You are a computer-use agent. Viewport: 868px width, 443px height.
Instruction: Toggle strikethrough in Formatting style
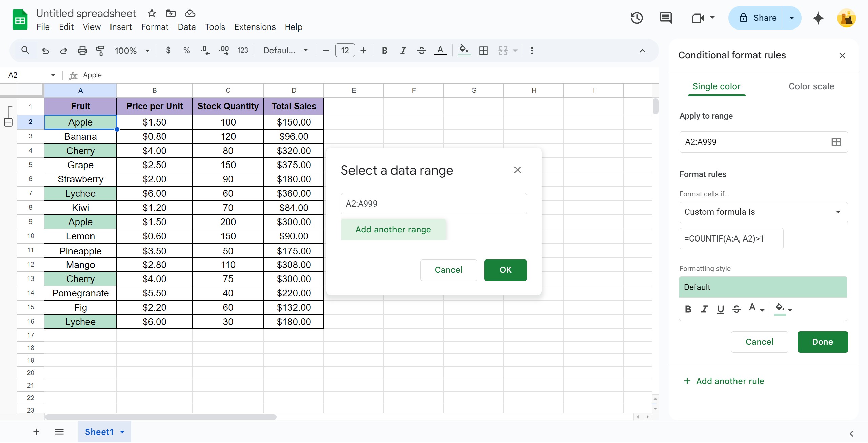point(736,309)
